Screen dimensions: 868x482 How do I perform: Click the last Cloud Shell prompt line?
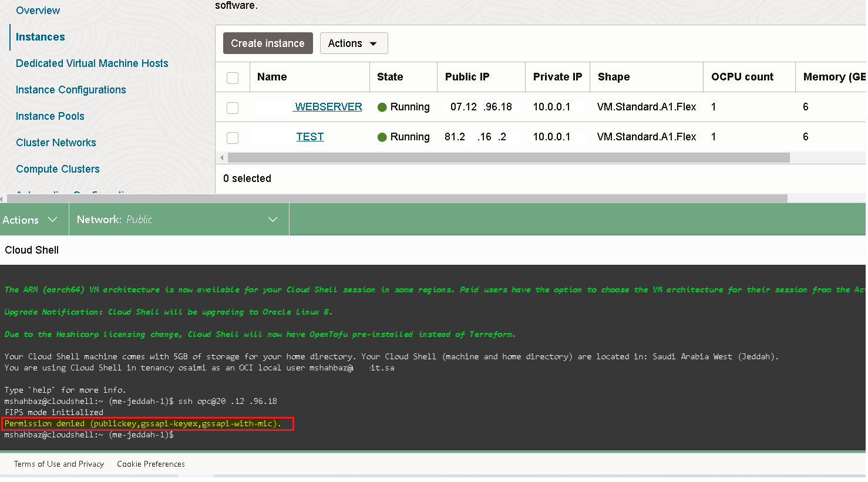pyautogui.click(x=89, y=434)
